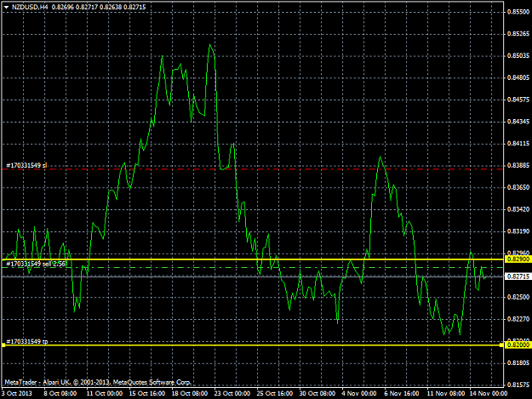Click price scale value 0.82270
The height and width of the screenshot is (399, 532).
518,319
